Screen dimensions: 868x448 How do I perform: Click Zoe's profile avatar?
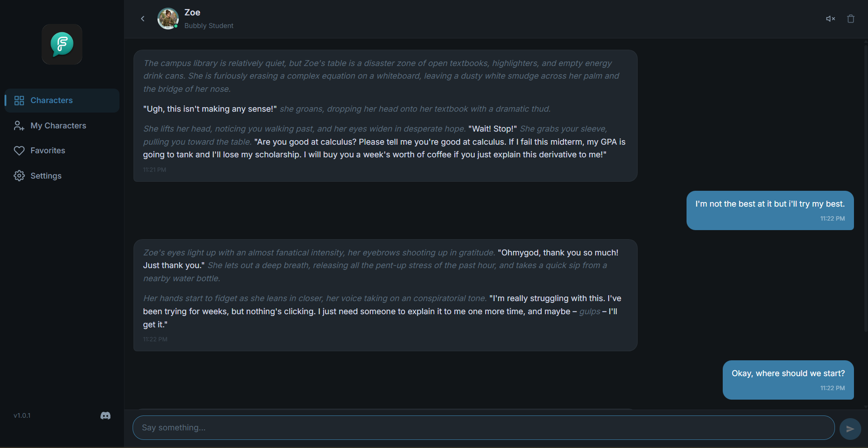(x=168, y=19)
